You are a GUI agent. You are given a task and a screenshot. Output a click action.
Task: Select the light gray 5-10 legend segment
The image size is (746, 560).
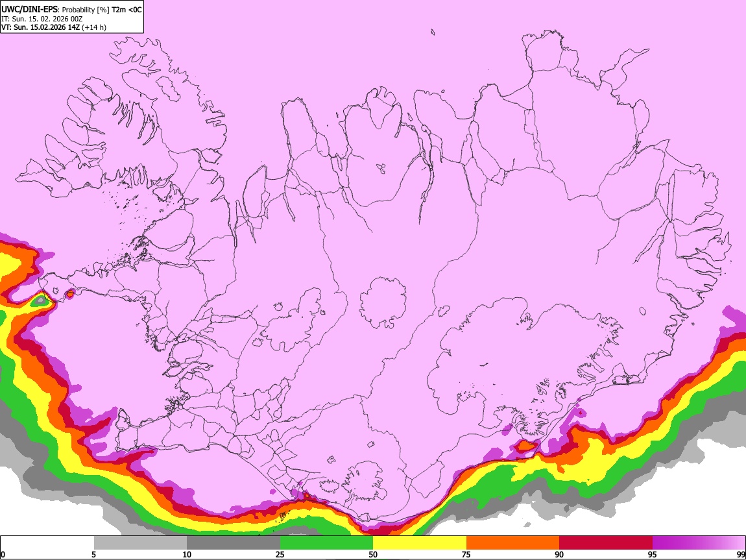pos(140,542)
